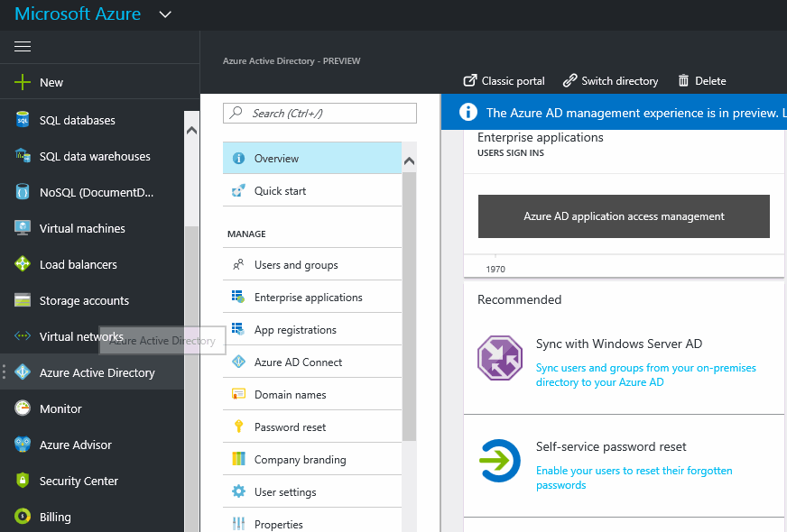Click the Load balancers diamond icon
Image resolution: width=787 pixels, height=532 pixels.
[x=23, y=263]
